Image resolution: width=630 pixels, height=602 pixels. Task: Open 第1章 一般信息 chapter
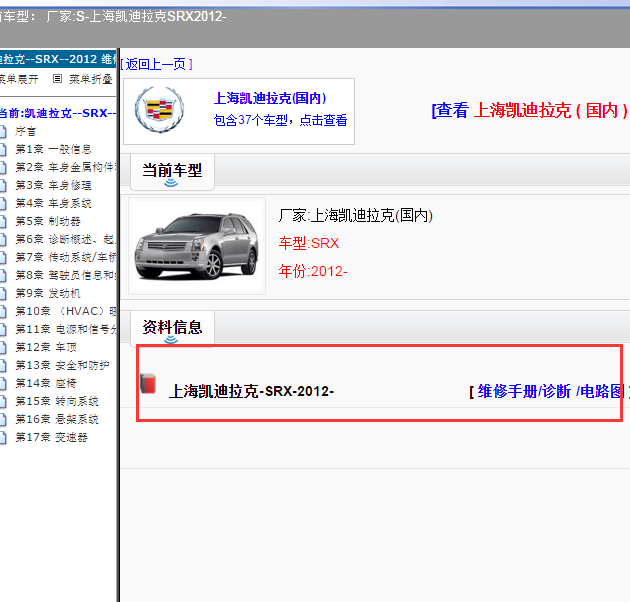(x=53, y=149)
